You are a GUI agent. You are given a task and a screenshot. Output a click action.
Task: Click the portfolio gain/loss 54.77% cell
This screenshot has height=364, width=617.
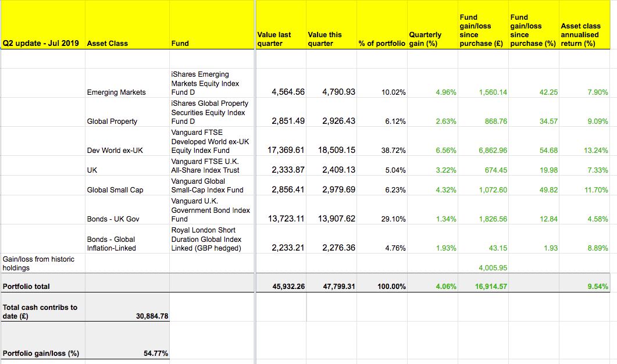click(x=155, y=354)
